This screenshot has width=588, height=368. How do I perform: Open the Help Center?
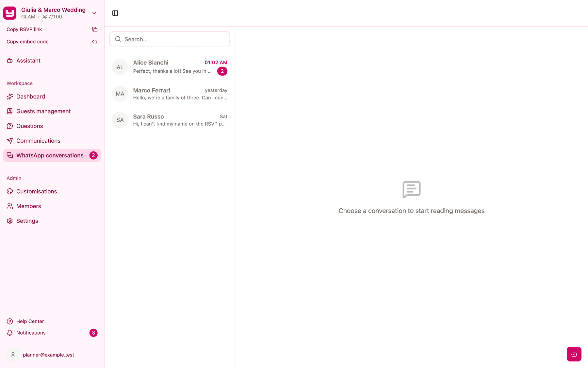52,321
